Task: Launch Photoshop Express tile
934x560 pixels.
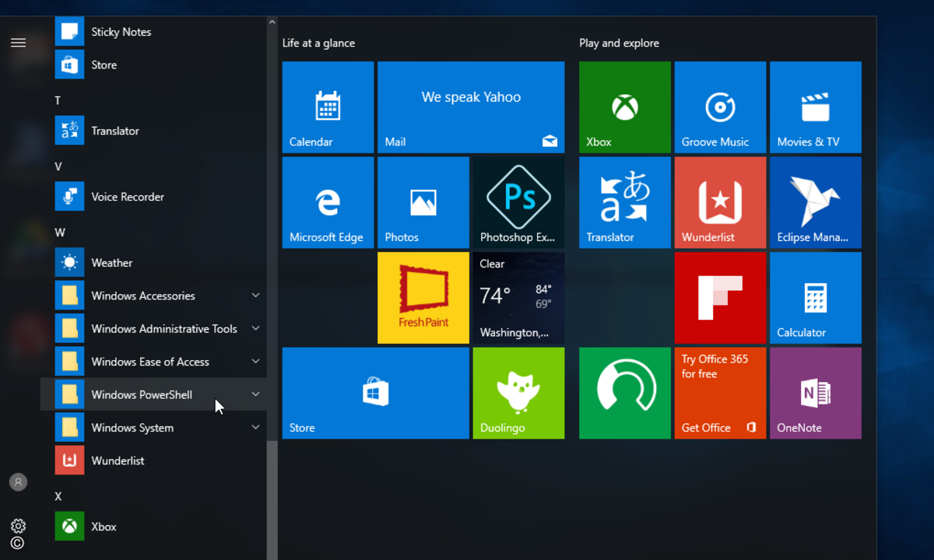Action: (518, 202)
